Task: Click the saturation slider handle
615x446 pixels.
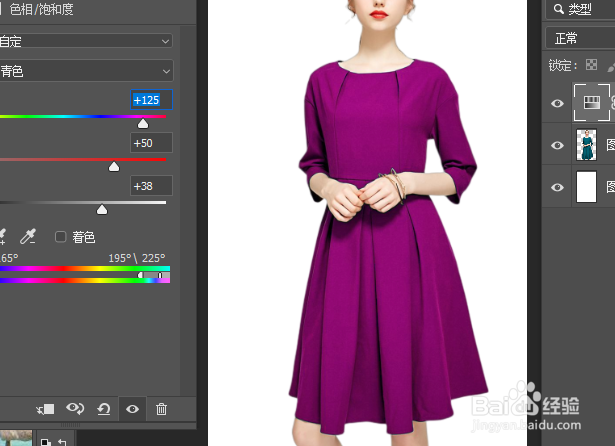Action: tap(114, 167)
